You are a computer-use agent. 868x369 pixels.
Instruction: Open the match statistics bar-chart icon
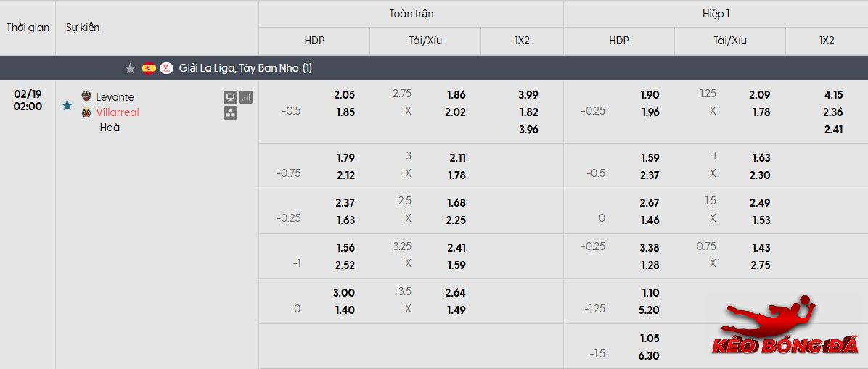pyautogui.click(x=246, y=97)
